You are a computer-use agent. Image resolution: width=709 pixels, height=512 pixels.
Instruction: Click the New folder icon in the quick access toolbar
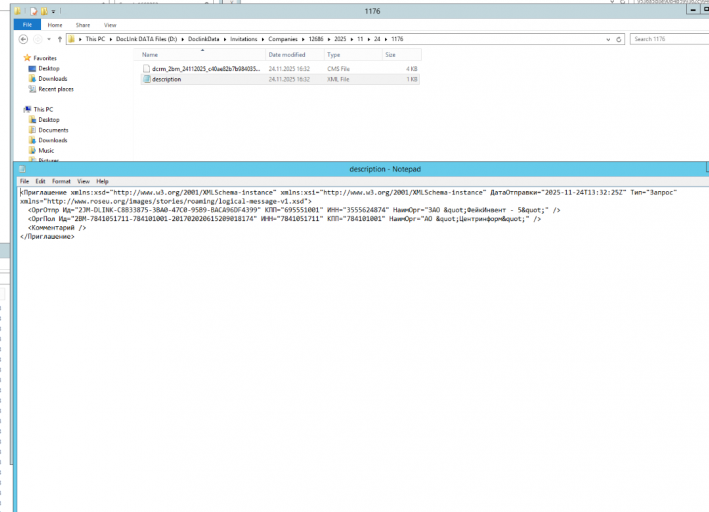[44, 11]
